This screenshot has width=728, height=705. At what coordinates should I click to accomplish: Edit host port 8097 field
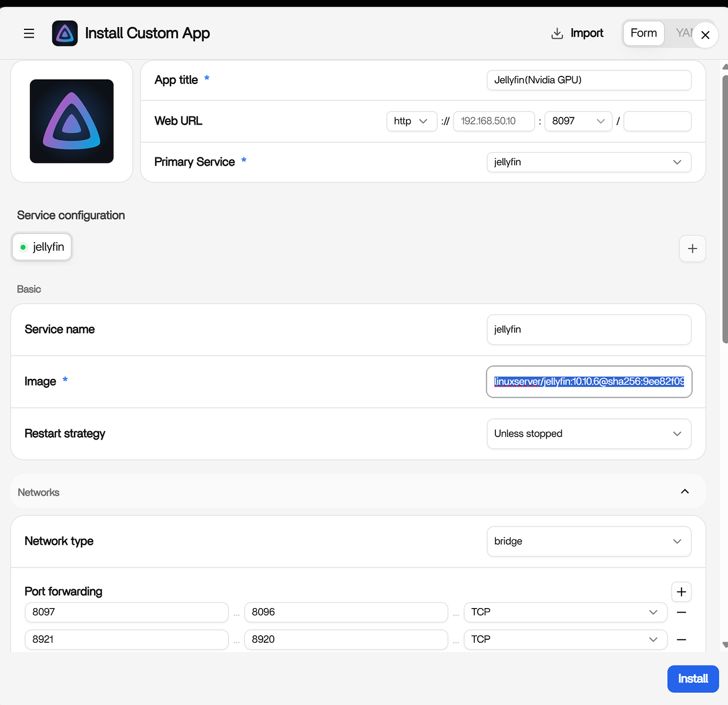(x=126, y=612)
